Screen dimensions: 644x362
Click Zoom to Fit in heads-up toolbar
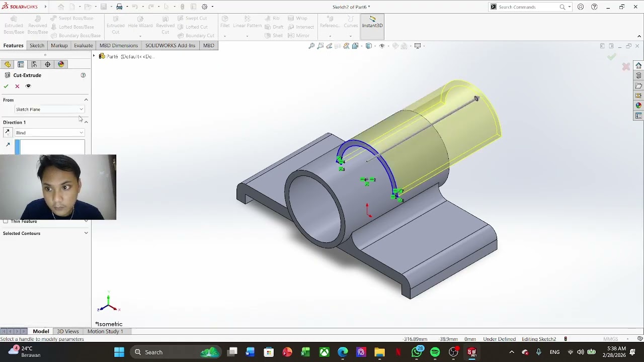click(x=311, y=46)
